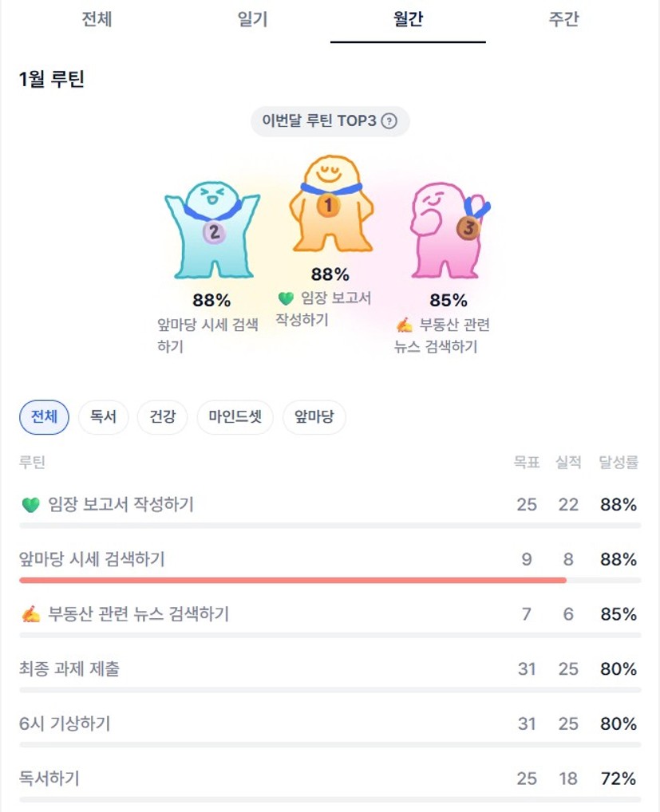Show only 마인드셋 routines
660x812 pixels.
(x=235, y=417)
